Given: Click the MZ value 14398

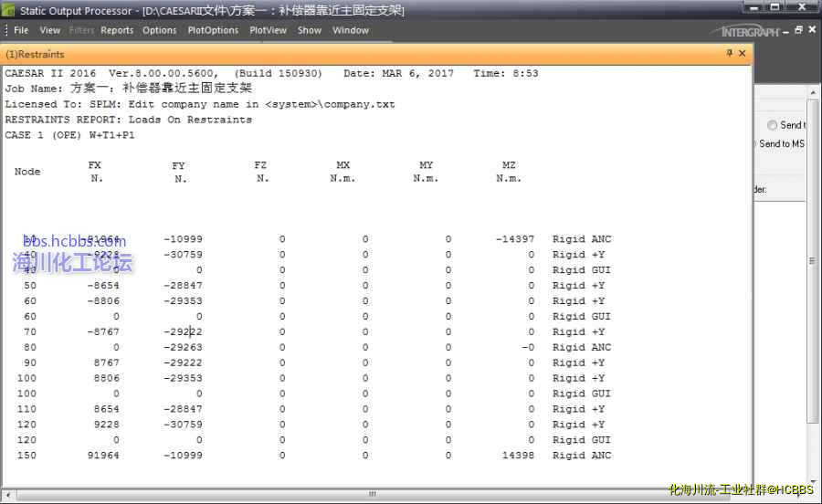Looking at the screenshot, I should pos(518,456).
